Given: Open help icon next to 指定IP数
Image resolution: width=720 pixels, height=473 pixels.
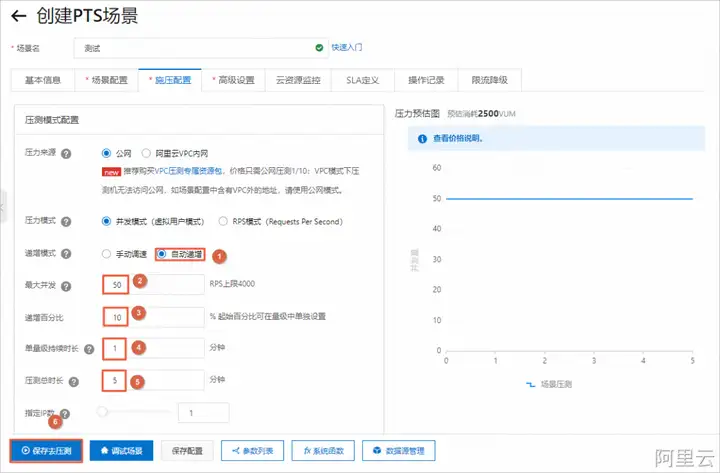Looking at the screenshot, I should (65, 414).
